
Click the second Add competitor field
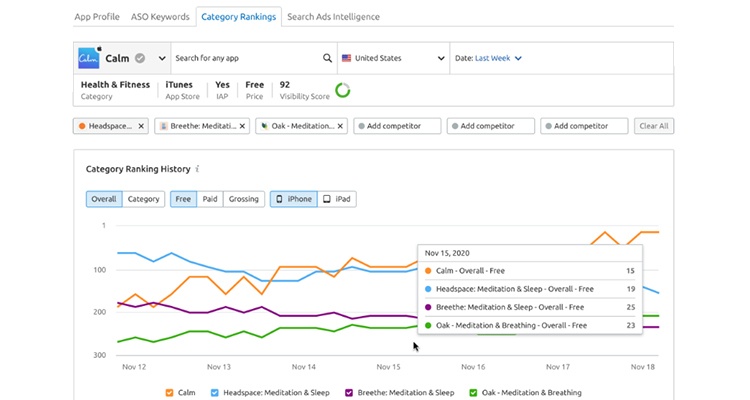click(x=491, y=126)
